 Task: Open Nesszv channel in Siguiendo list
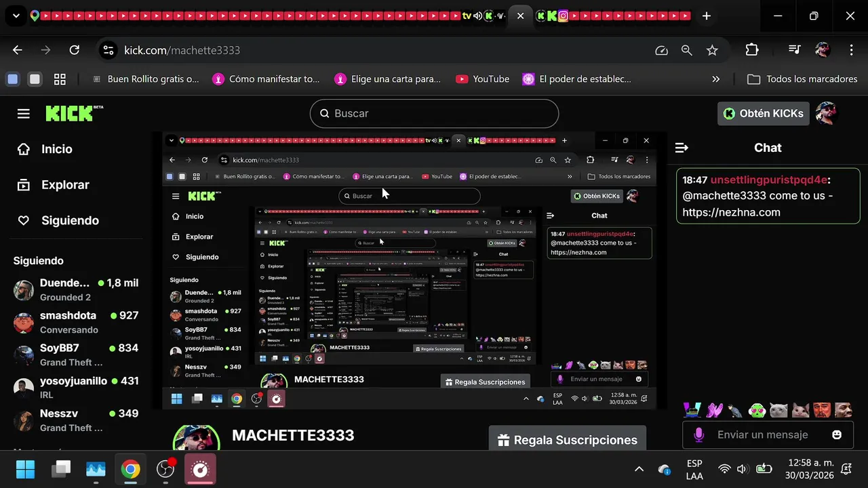75,420
